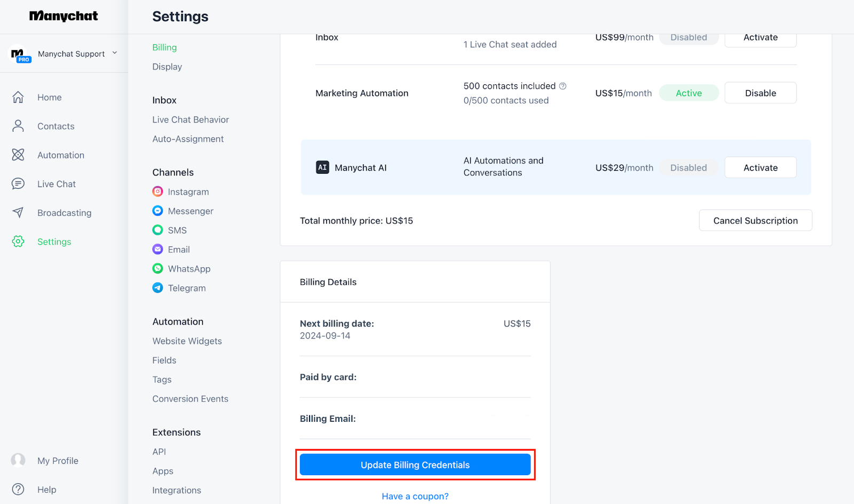Click the Automation icon in the sidebar
This screenshot has width=854, height=504.
[18, 155]
